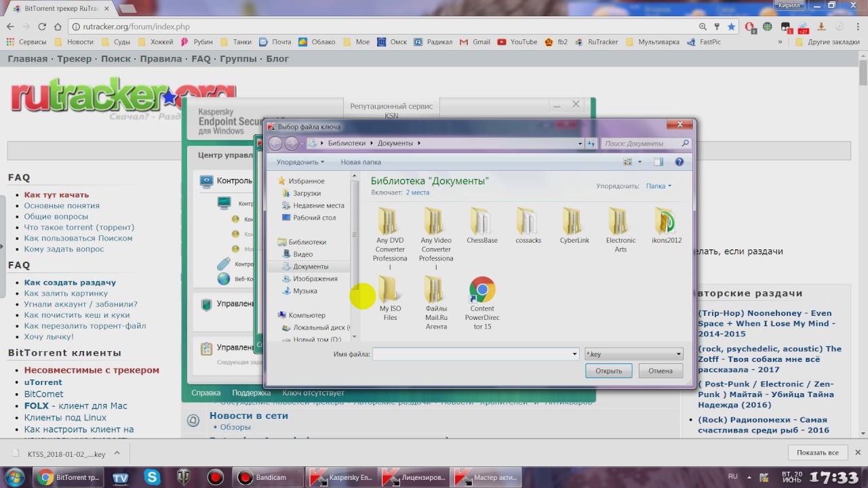
Task: Open the My ISO Files folder
Action: point(390,298)
